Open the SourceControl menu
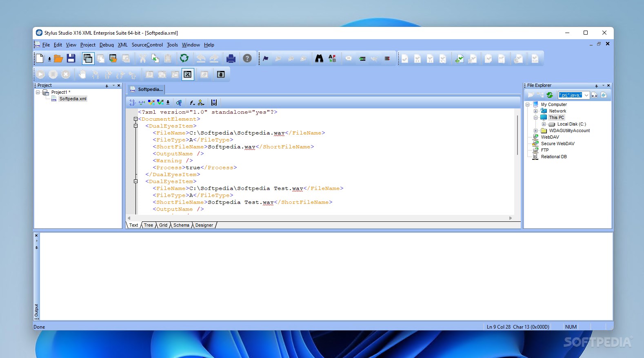The image size is (644, 358). pyautogui.click(x=147, y=45)
